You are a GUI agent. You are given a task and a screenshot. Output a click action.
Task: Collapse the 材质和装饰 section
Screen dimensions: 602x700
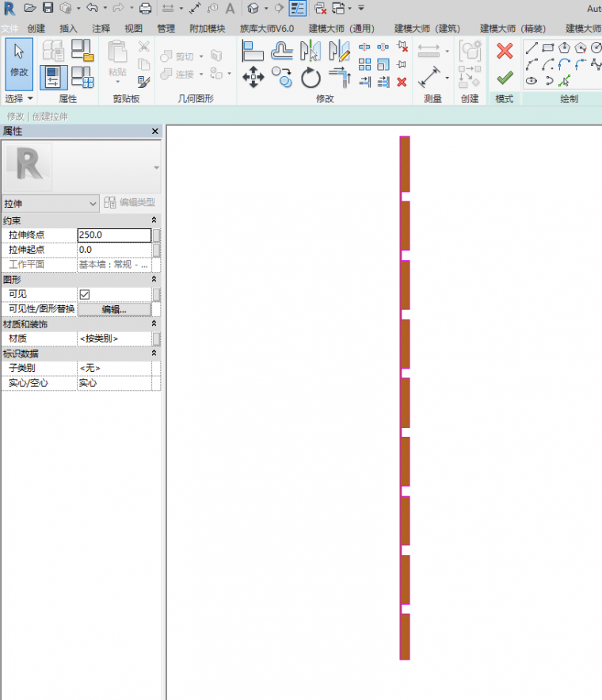tap(154, 324)
